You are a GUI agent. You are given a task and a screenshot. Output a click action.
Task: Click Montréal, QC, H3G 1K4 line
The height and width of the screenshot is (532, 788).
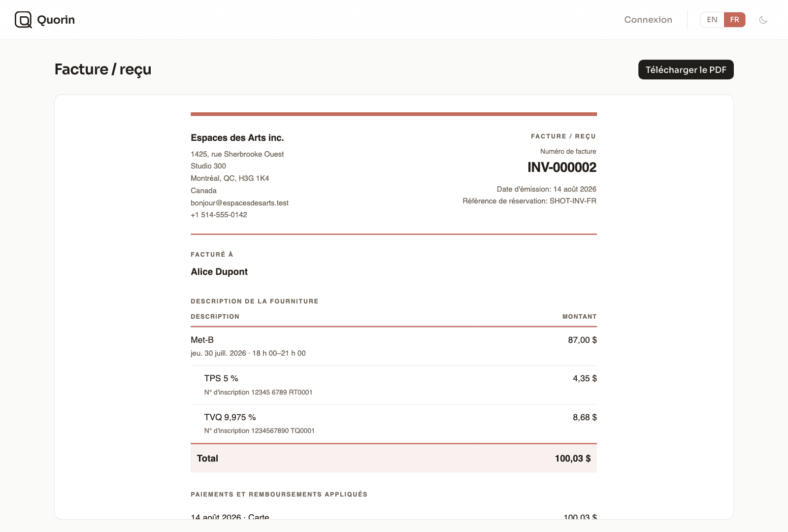230,178
